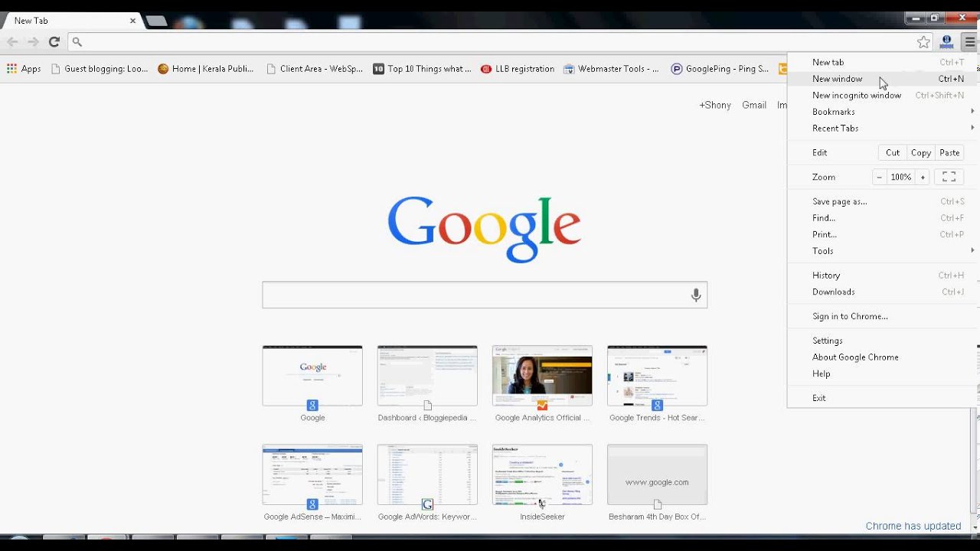The width and height of the screenshot is (980, 551).
Task: Open the InsideSeeker thumbnail
Action: 542,474
